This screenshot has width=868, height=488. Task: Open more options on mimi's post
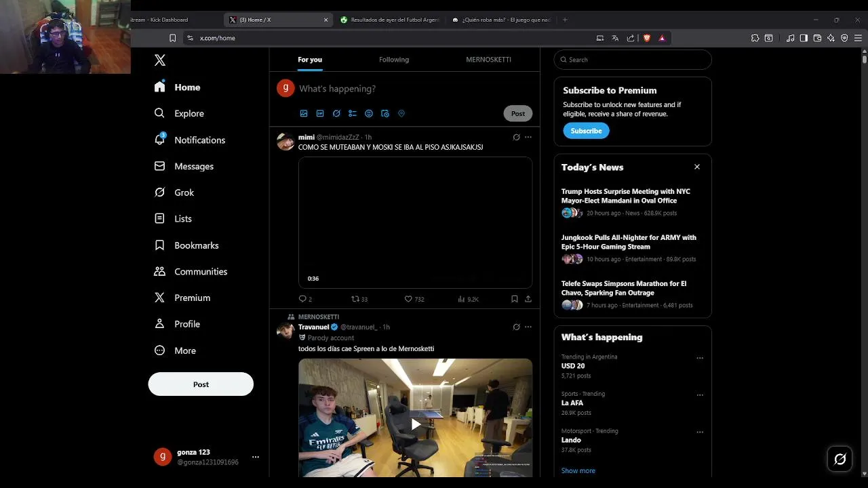point(528,137)
